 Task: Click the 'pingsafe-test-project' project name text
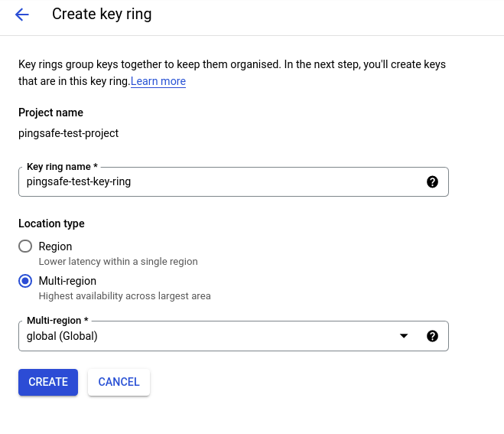tap(69, 133)
